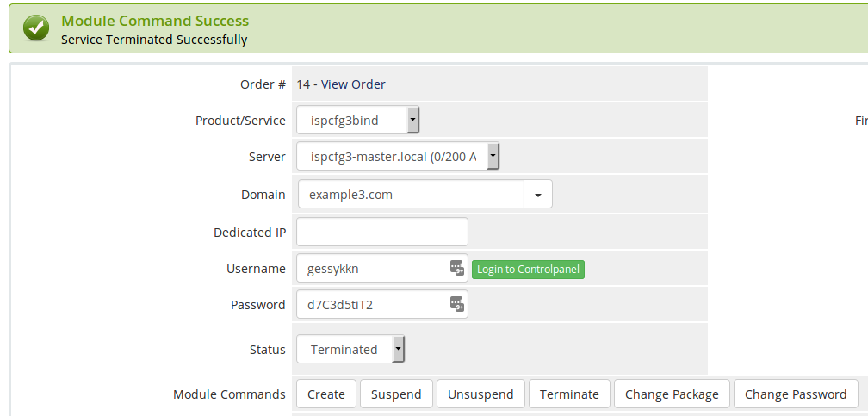Viewport: 868px width, 416px height.
Task: Focus the Domain field containing example3.com
Action: click(412, 195)
